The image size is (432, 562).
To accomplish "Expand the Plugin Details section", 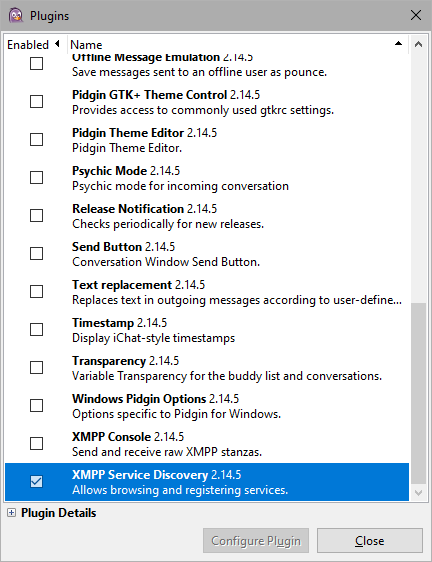I will click(x=11, y=513).
